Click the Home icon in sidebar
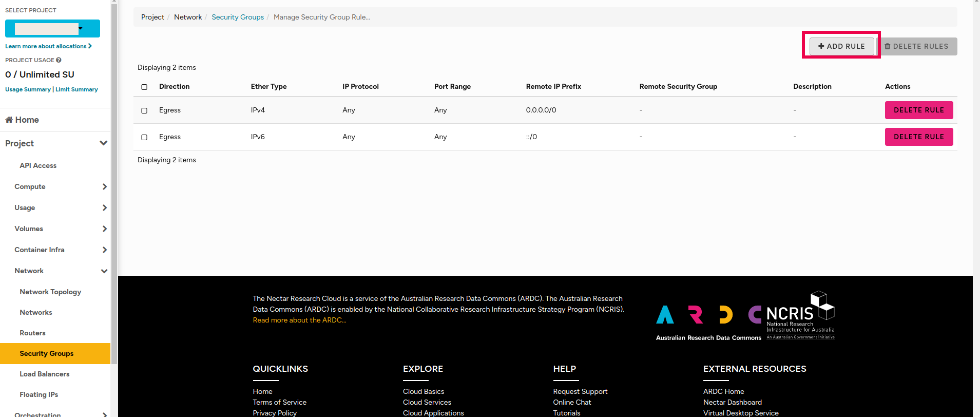The width and height of the screenshot is (980, 417). [x=9, y=120]
